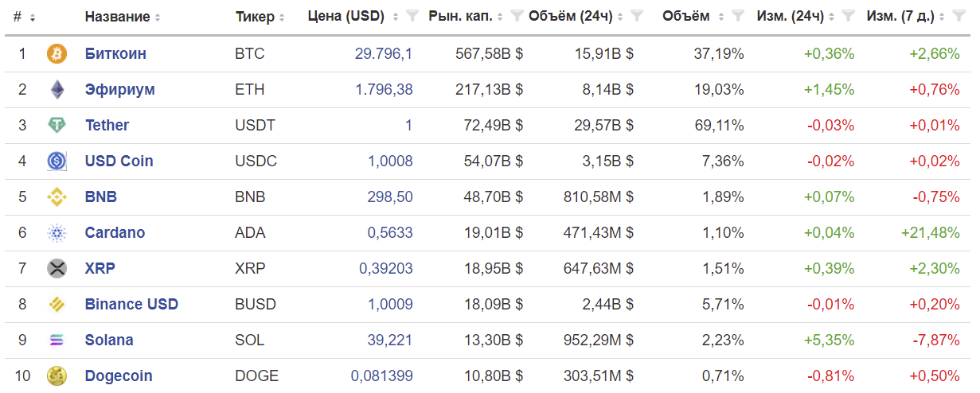The image size is (980, 393).
Task: Sort by Изм. (24ч) column header
Action: pyautogui.click(x=791, y=16)
